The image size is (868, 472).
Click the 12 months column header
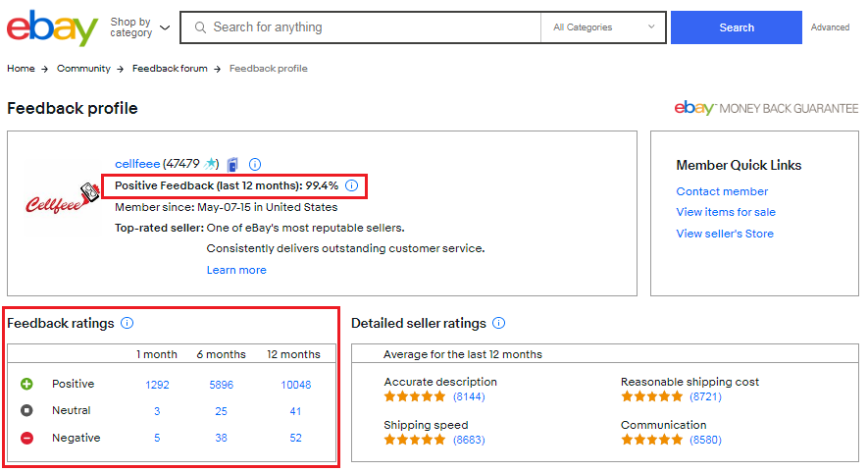(x=293, y=354)
